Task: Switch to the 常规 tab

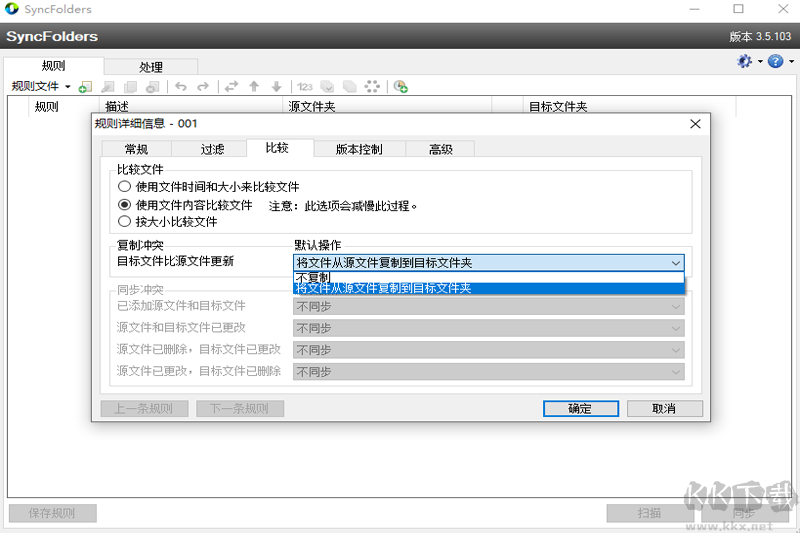Action: [137, 149]
